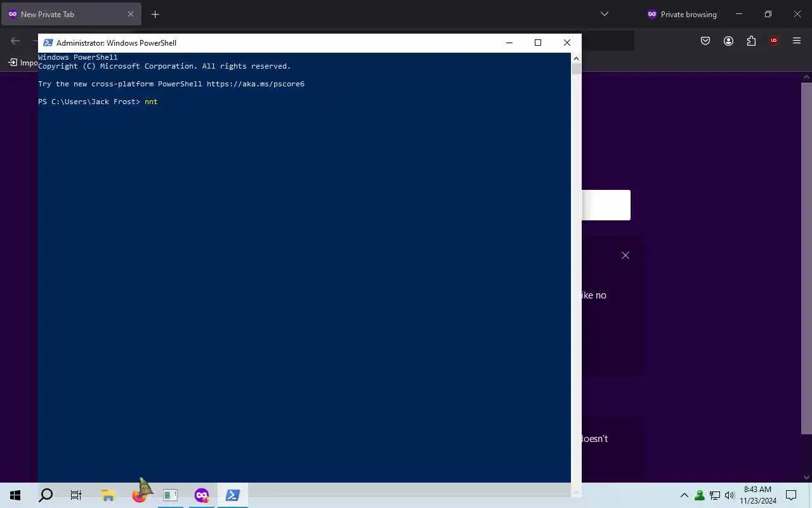Click the browser back arrow
This screenshot has height=508, width=812.
pyautogui.click(x=15, y=41)
